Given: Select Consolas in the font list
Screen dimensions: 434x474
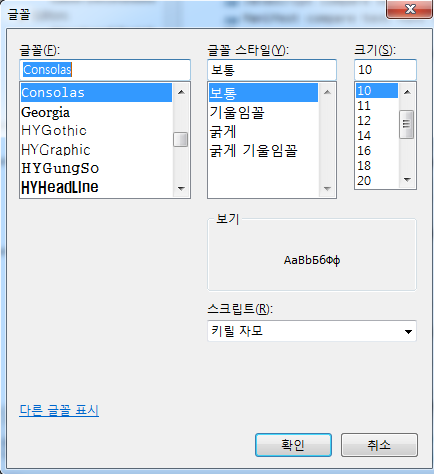Looking at the screenshot, I should click(96, 92).
